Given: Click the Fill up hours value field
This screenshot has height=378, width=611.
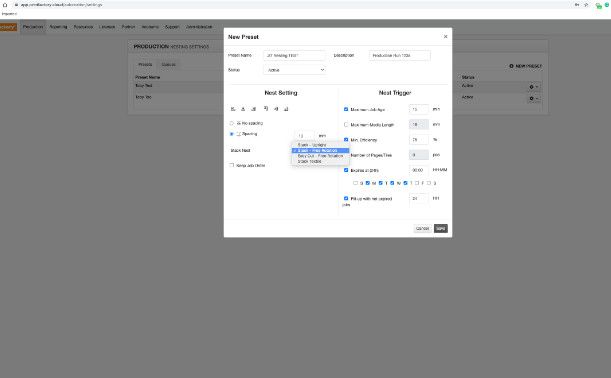Looking at the screenshot, I should [x=419, y=198].
